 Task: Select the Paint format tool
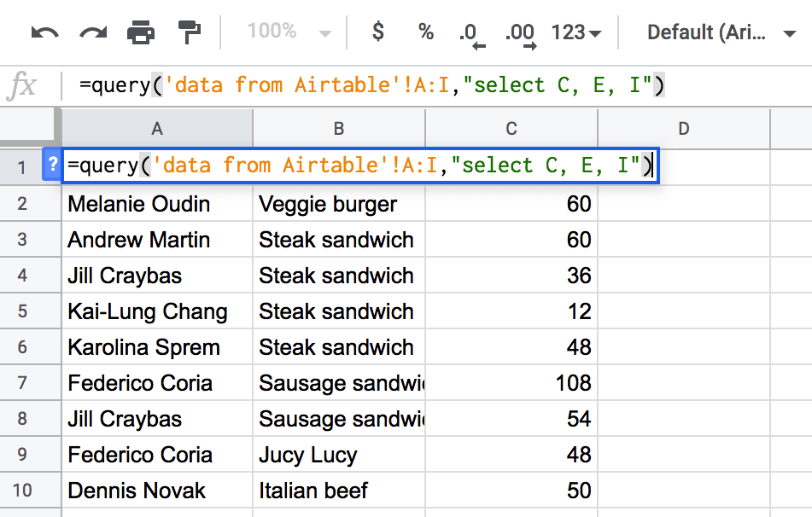point(190,32)
